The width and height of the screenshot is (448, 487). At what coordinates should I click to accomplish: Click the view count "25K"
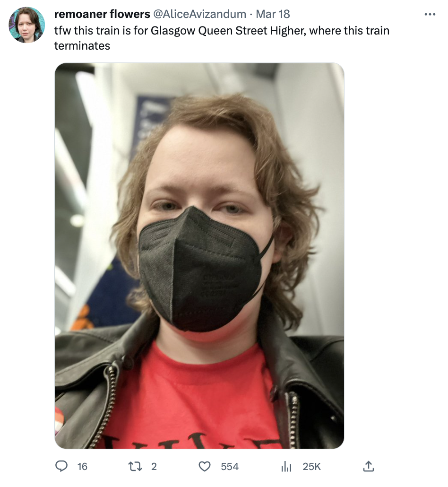click(311, 467)
